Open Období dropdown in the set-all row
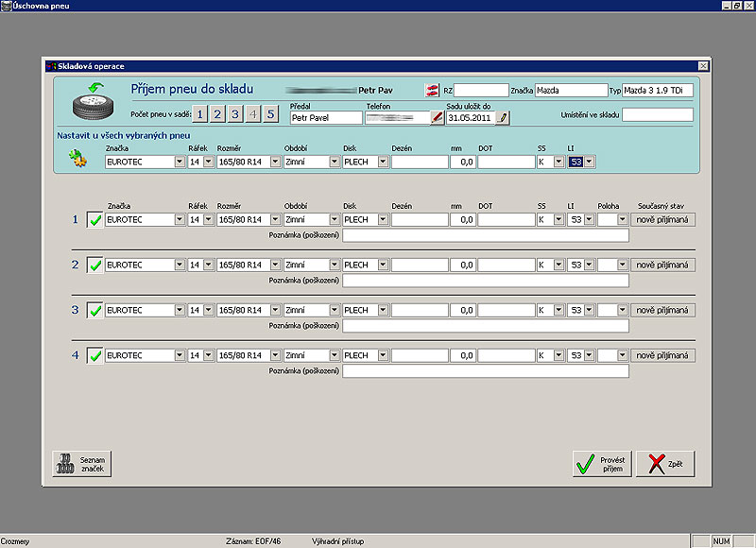Viewport: 756px width, 548px height. [x=335, y=162]
